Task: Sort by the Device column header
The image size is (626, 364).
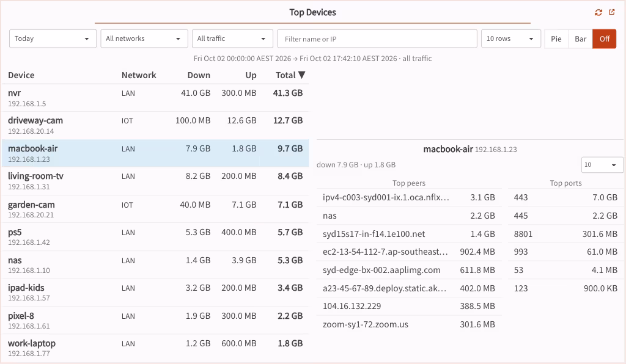Action: 21,75
